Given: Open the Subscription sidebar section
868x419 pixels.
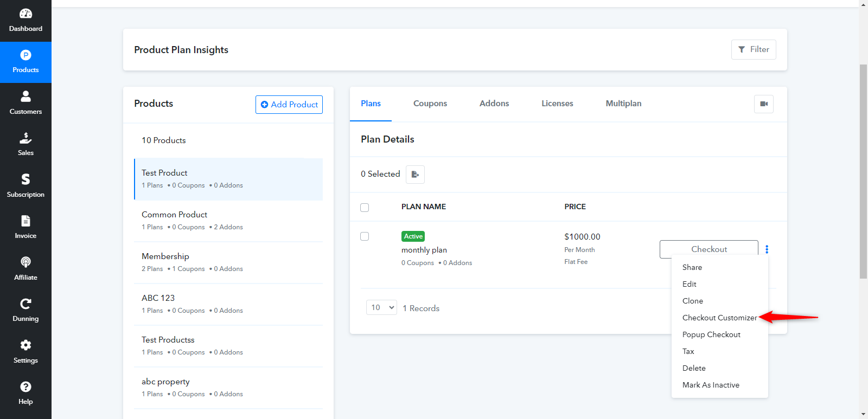Looking at the screenshot, I should pyautogui.click(x=25, y=186).
